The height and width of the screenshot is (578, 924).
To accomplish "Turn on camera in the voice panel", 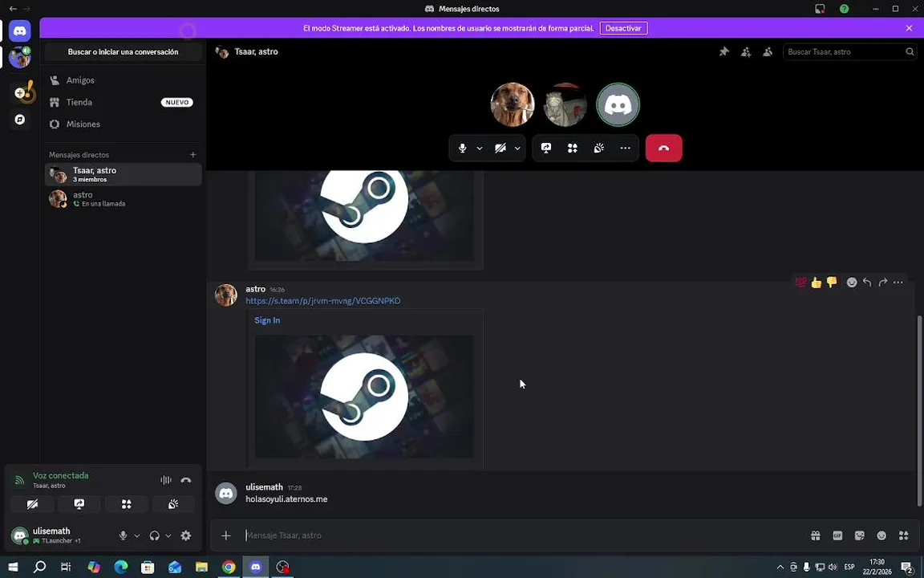I will click(32, 504).
